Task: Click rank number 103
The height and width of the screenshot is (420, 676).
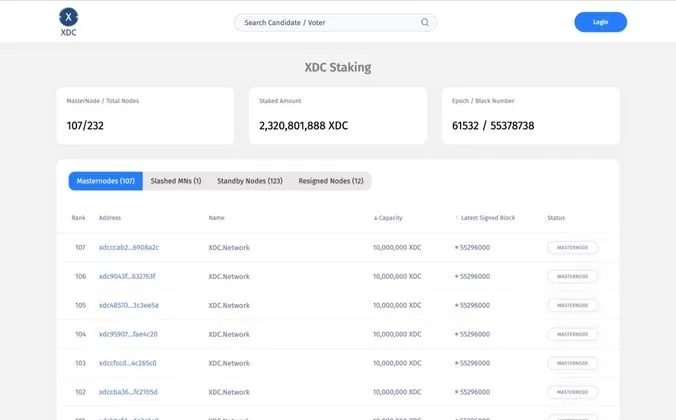Action: (x=80, y=363)
